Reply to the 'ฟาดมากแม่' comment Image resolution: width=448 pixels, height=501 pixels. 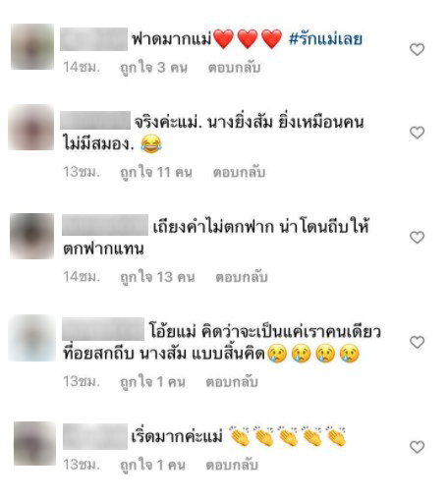click(234, 68)
